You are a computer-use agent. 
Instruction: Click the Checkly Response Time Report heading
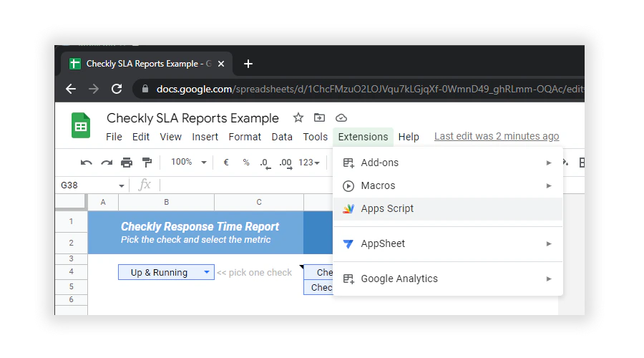(x=200, y=226)
